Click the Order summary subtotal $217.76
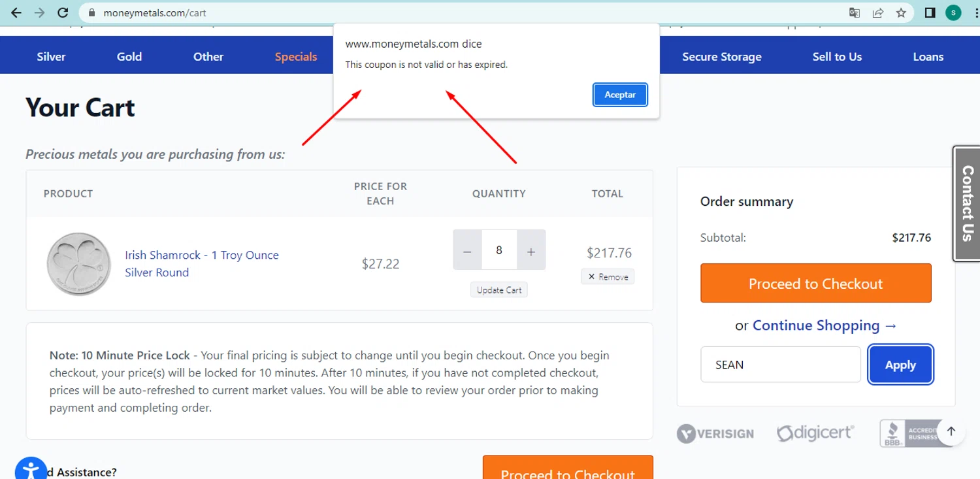Viewport: 980px width, 479px height. point(911,238)
